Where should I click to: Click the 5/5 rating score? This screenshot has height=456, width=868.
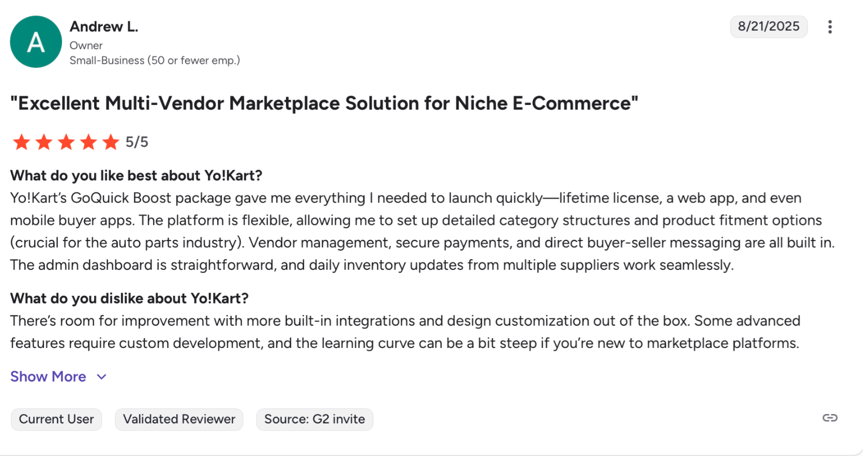[137, 142]
